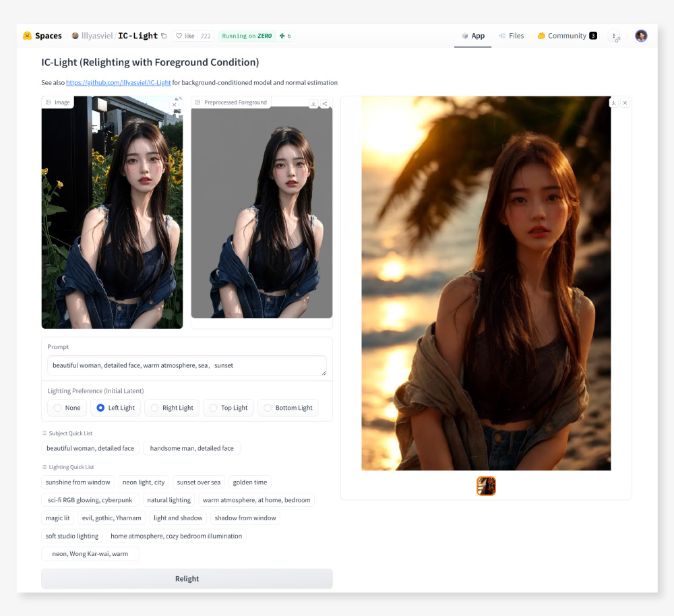Viewport: 674px width, 616px height.
Task: Open the three-dot Space options menu
Action: coord(614,36)
